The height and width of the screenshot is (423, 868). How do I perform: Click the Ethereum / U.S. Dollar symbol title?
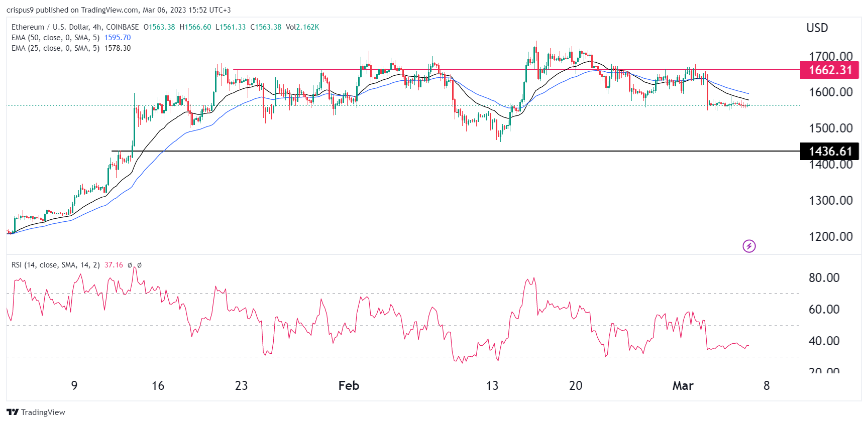(x=49, y=27)
